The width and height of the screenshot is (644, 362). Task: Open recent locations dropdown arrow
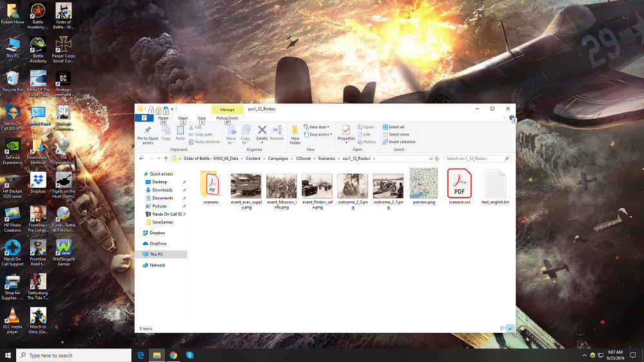click(159, 159)
